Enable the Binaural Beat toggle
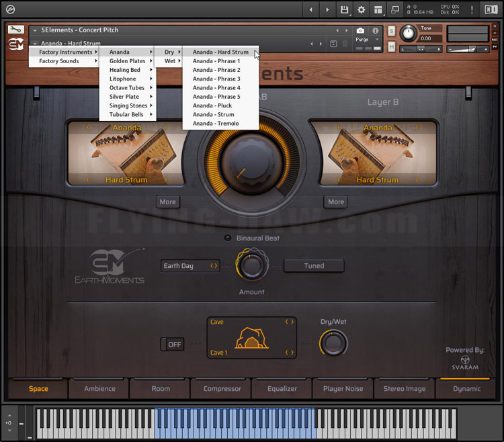Screen dimensions: 504x442 click(x=228, y=238)
